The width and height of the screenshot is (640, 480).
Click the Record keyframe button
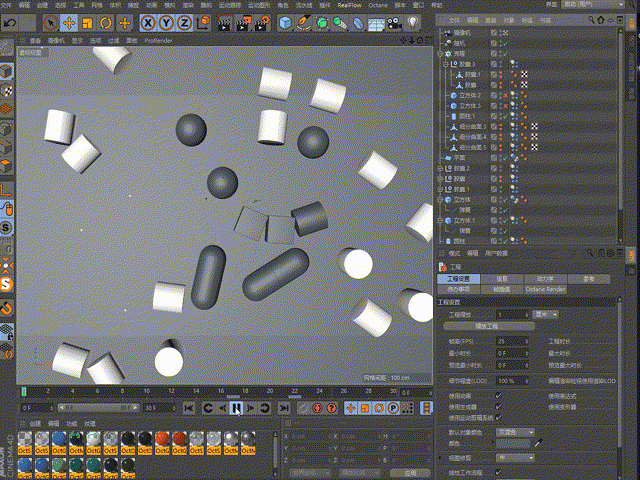[x=303, y=408]
